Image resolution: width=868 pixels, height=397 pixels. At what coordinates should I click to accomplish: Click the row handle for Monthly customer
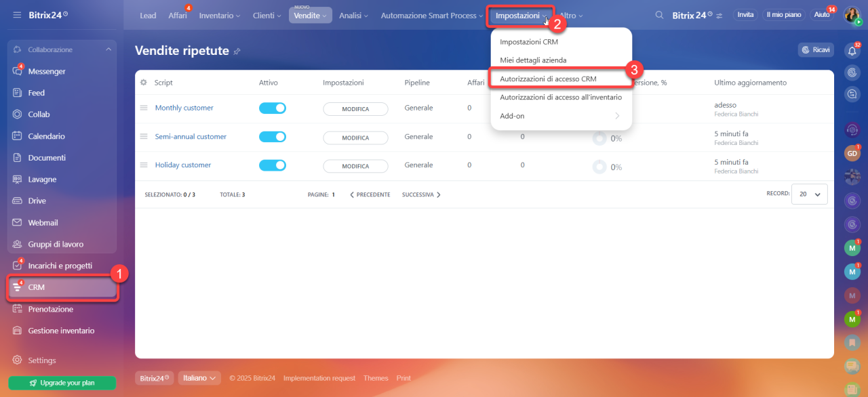pyautogui.click(x=144, y=108)
